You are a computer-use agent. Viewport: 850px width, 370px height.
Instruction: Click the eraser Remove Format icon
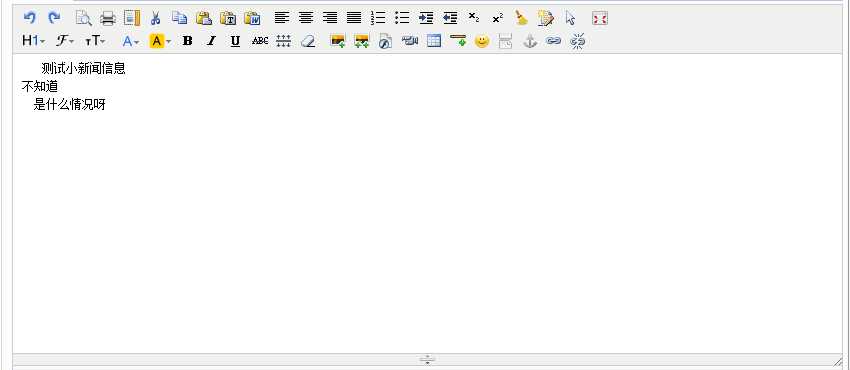307,41
